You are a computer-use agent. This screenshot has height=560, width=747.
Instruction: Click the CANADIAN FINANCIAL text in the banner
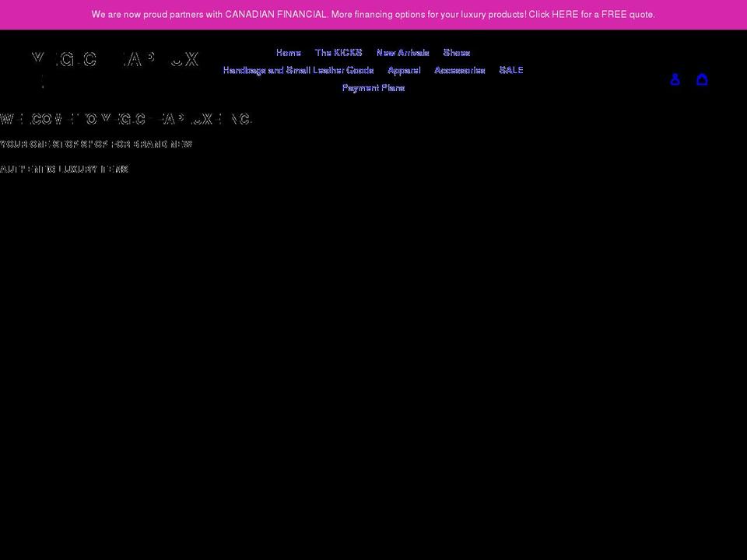point(276,14)
